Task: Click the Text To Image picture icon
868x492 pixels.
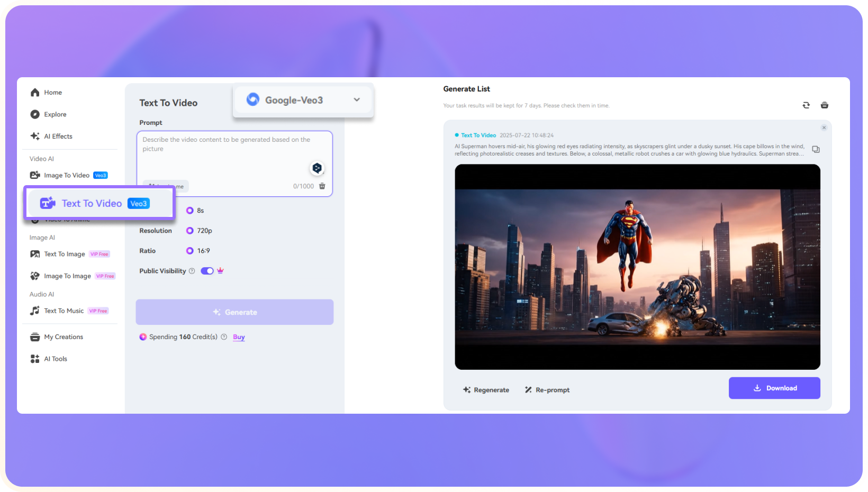Action: [x=35, y=254]
